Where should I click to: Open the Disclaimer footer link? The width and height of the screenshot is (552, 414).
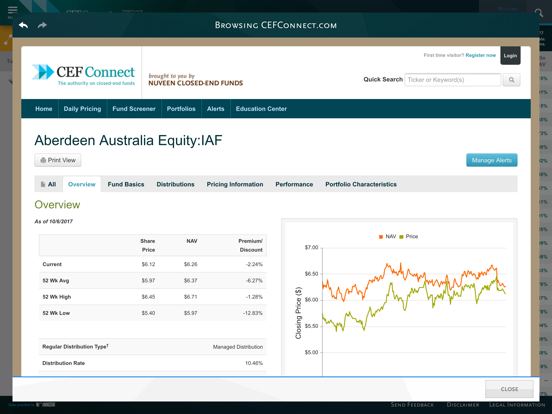(x=463, y=405)
